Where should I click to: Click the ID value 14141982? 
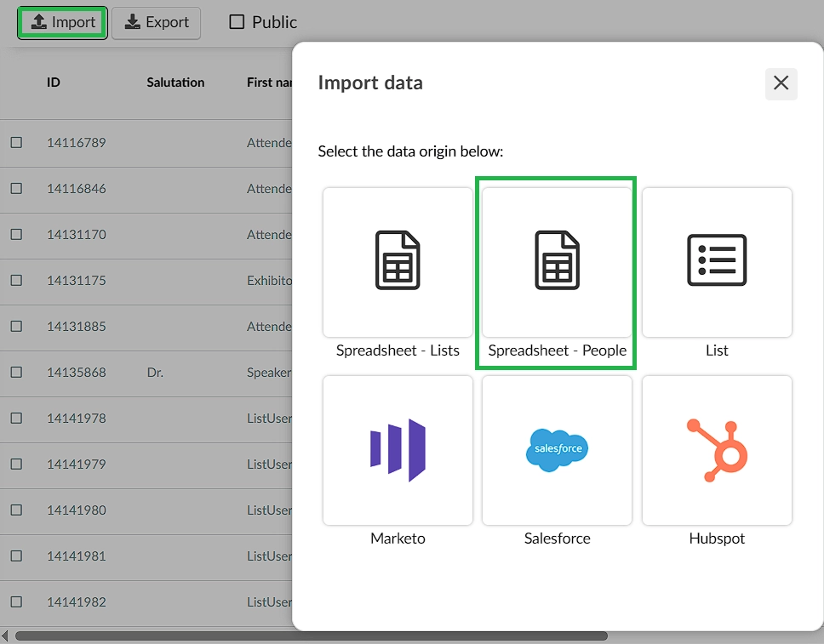(77, 602)
